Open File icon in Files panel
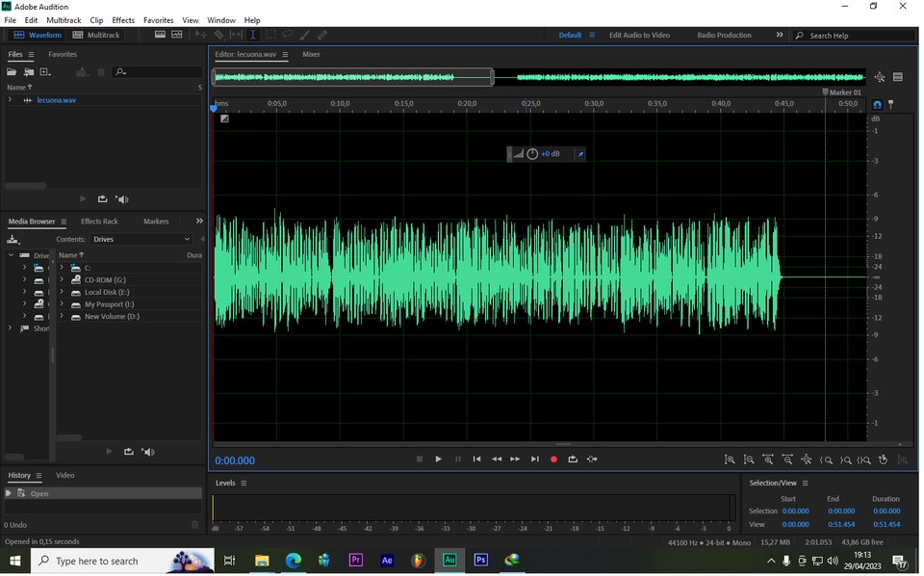This screenshot has width=924, height=576. click(x=12, y=72)
